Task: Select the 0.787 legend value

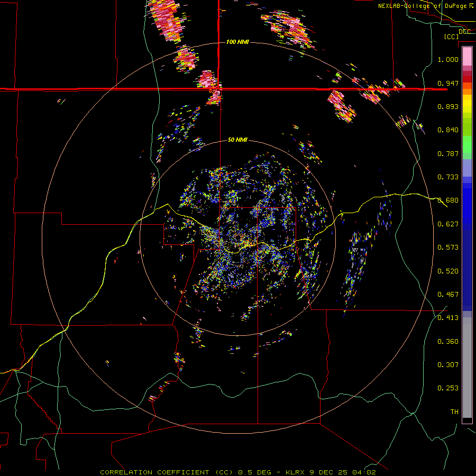Action: coord(448,153)
